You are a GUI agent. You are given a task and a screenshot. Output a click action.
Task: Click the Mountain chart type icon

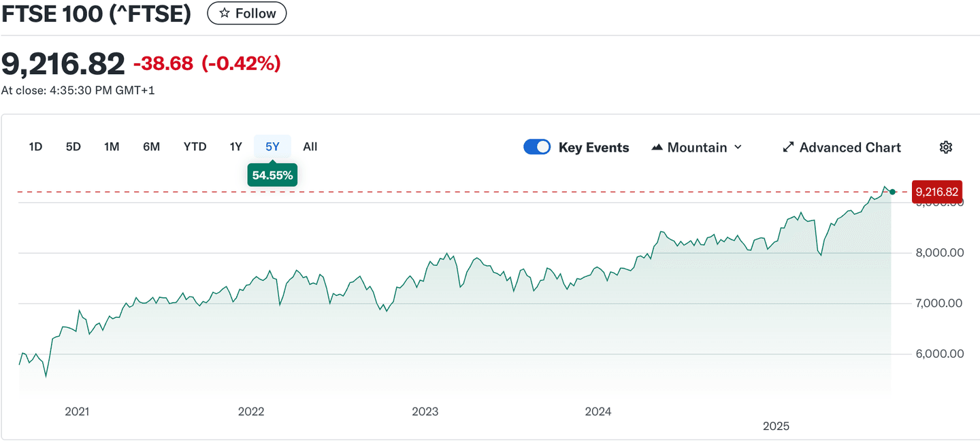pos(657,148)
